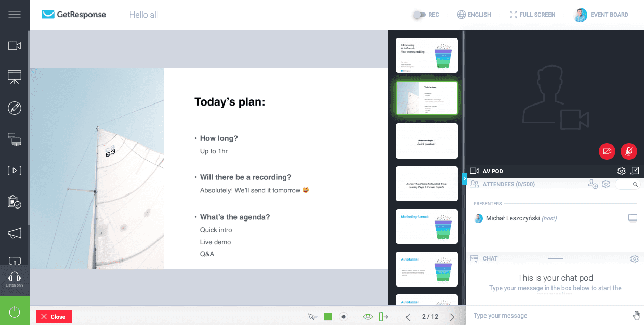Select the Landing Page & Funnel Experts thumbnail
Viewport: 644px width, 325px height.
coord(427,184)
